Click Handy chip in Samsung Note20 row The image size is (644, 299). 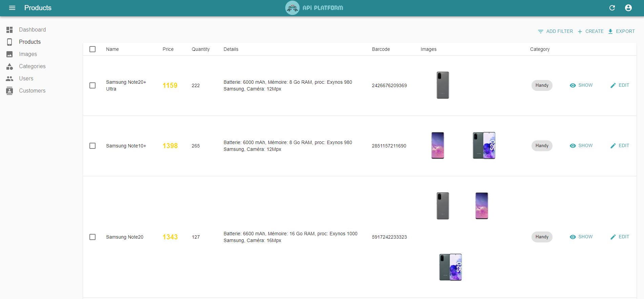(542, 237)
